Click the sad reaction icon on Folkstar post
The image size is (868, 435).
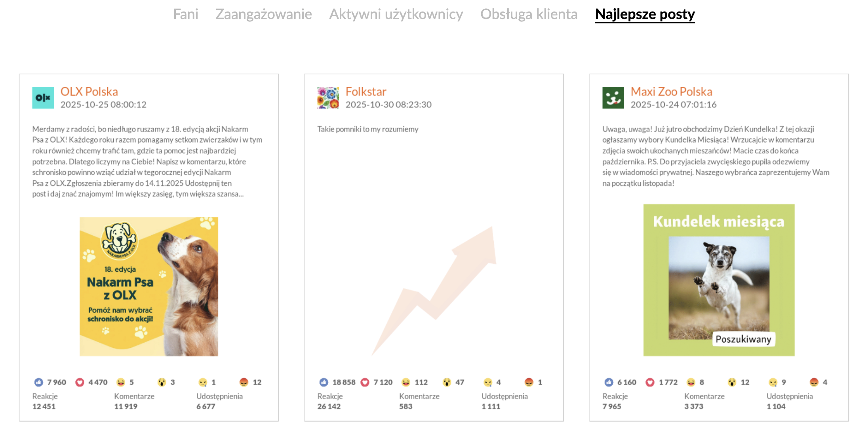(488, 382)
